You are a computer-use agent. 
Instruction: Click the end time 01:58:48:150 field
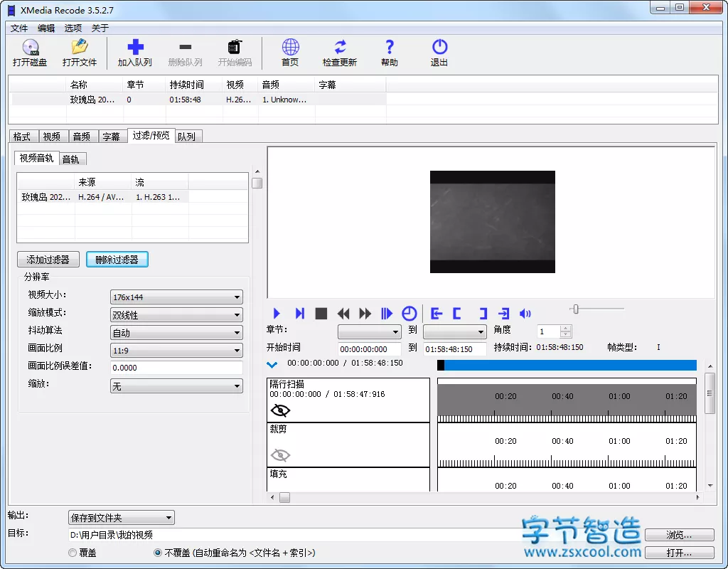pyautogui.click(x=454, y=349)
